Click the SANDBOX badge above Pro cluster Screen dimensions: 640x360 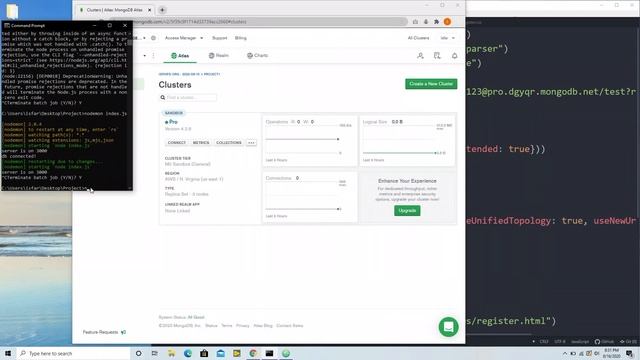(174, 113)
